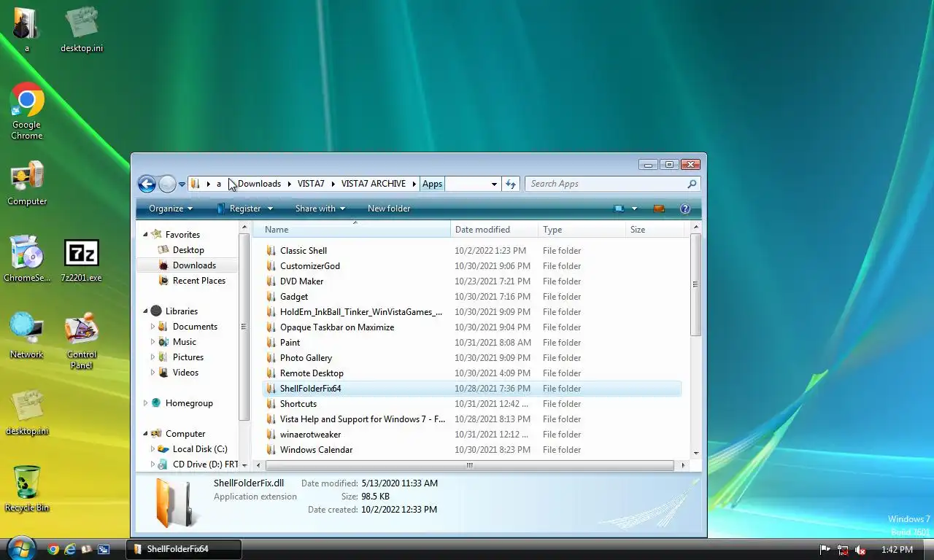The height and width of the screenshot is (560, 934).
Task: Select the CustomizerGod folder
Action: coord(310,266)
